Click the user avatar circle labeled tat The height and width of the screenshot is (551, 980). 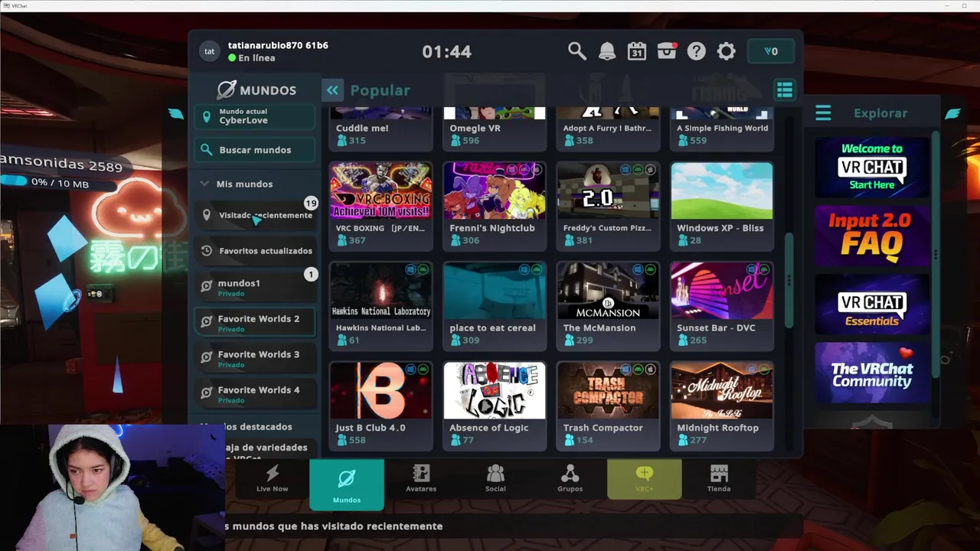click(209, 51)
